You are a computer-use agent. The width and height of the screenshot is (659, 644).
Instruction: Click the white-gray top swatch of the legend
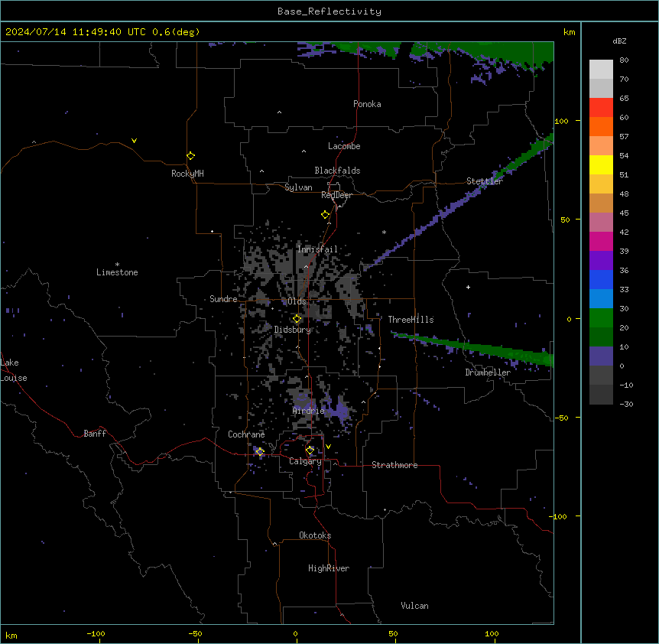click(x=601, y=69)
